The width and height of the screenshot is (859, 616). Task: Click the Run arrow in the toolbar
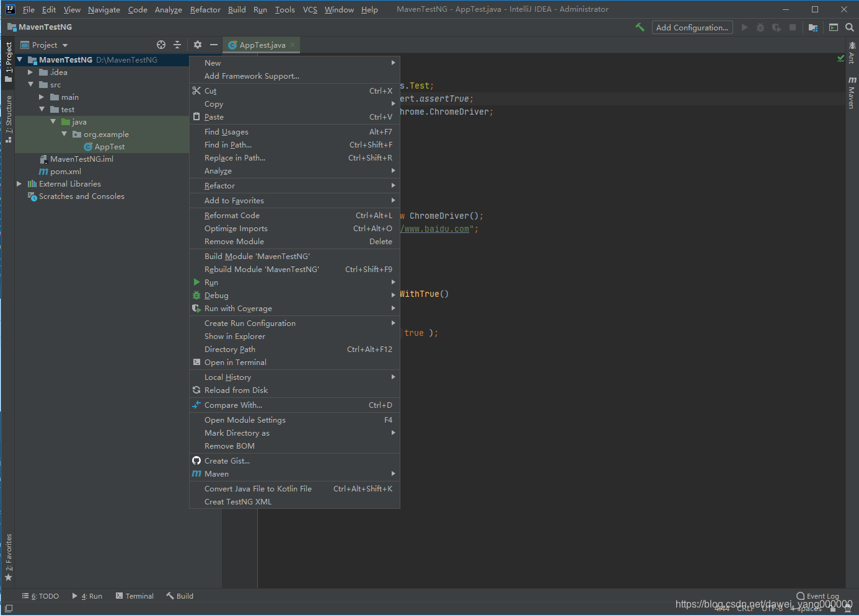pos(744,27)
